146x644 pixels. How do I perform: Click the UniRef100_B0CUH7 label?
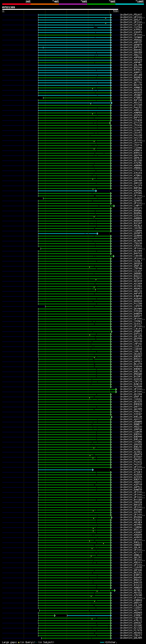click(x=131, y=223)
